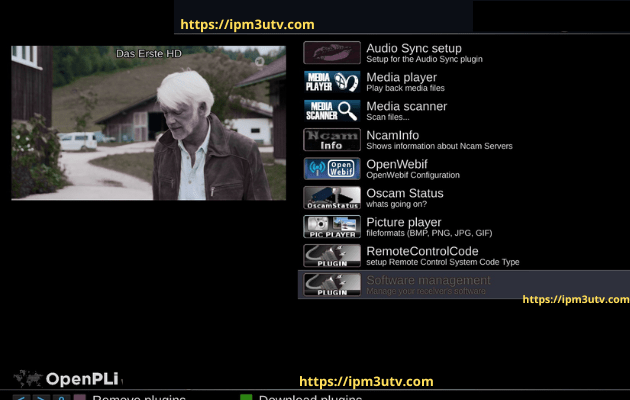The height and width of the screenshot is (400, 630).
Task: Click the ipm3utv.com link at right edge
Action: click(x=576, y=299)
